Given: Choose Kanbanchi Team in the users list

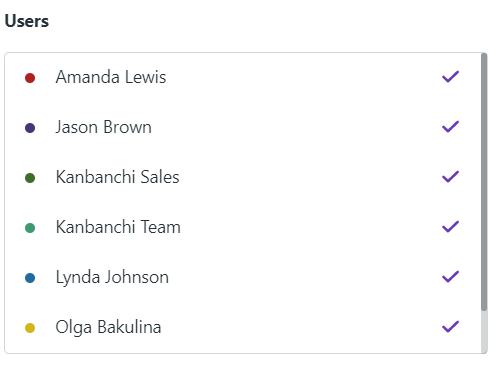Looking at the screenshot, I should pyautogui.click(x=118, y=227).
